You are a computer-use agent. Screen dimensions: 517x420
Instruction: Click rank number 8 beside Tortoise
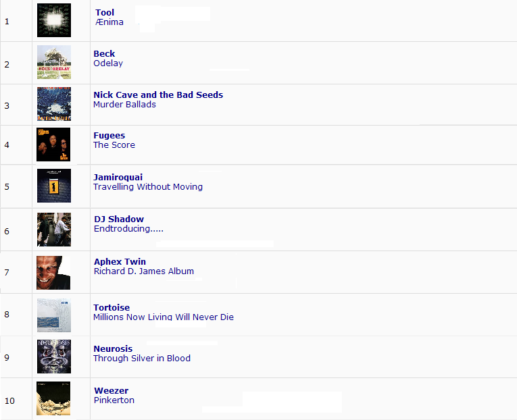tap(7, 314)
